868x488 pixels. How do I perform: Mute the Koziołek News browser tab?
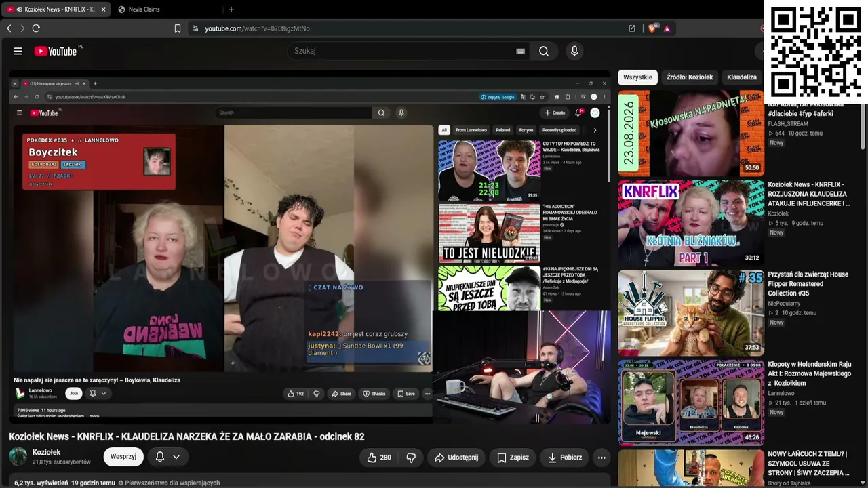pos(19,9)
